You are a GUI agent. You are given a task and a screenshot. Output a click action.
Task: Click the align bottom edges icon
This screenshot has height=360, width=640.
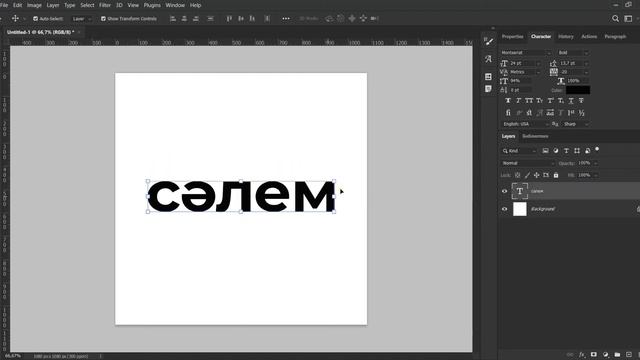[x=252, y=18]
